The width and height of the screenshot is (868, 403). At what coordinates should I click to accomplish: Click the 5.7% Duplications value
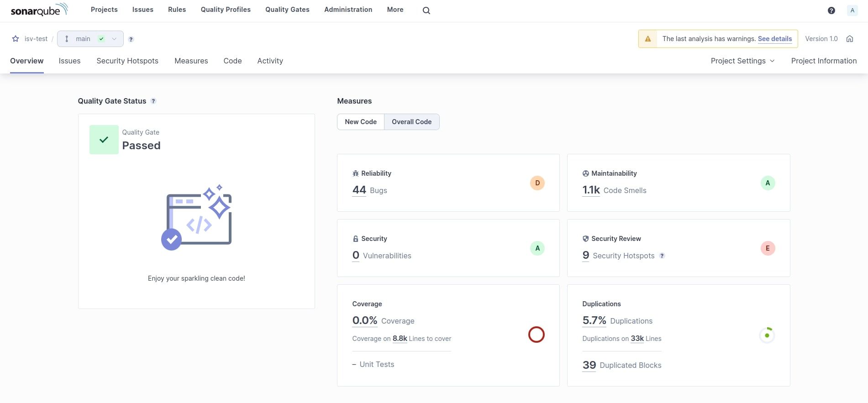click(x=594, y=320)
